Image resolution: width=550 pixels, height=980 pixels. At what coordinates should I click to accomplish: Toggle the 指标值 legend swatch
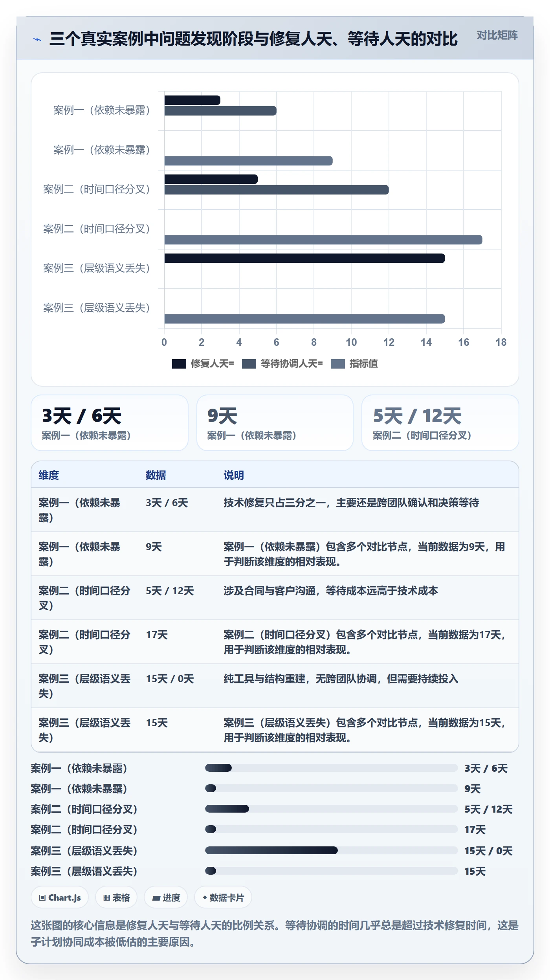pyautogui.click(x=338, y=364)
